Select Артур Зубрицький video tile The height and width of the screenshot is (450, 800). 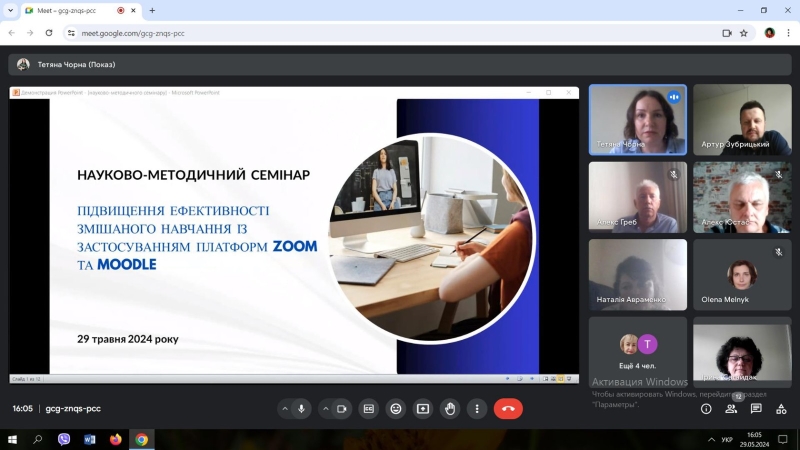point(742,120)
